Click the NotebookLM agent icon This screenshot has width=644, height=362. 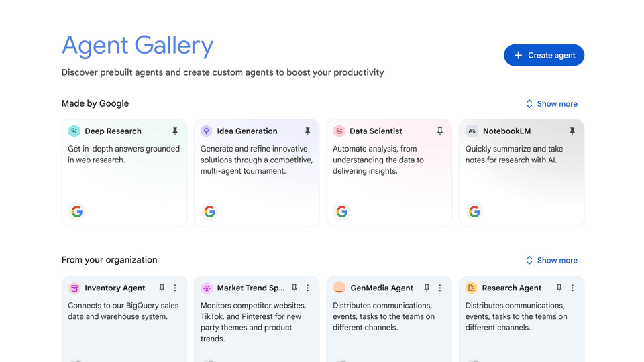click(472, 131)
